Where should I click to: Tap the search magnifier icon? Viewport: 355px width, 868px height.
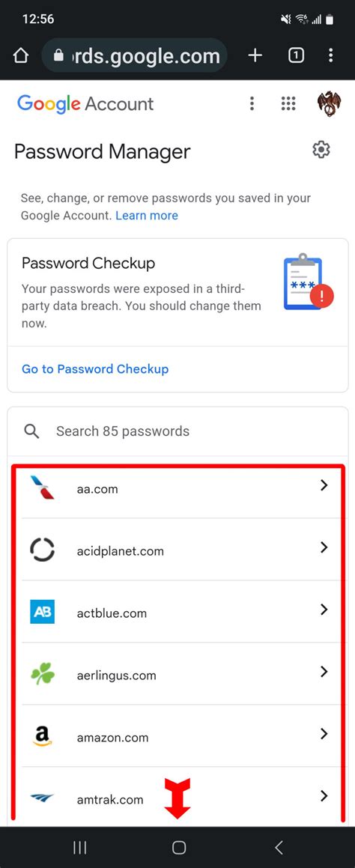click(32, 431)
